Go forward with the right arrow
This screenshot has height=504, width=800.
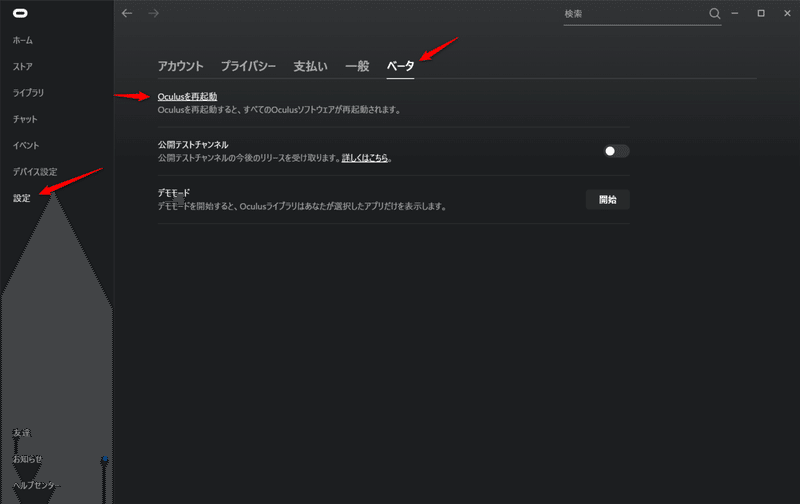(154, 13)
